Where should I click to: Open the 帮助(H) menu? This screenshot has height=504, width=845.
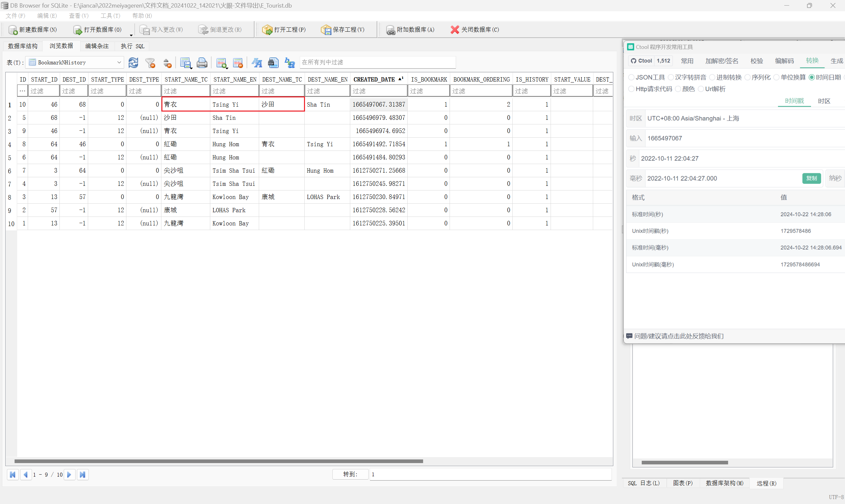pyautogui.click(x=142, y=16)
